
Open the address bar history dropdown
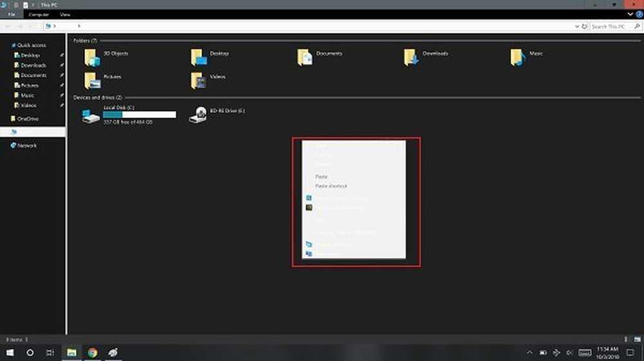[576, 26]
